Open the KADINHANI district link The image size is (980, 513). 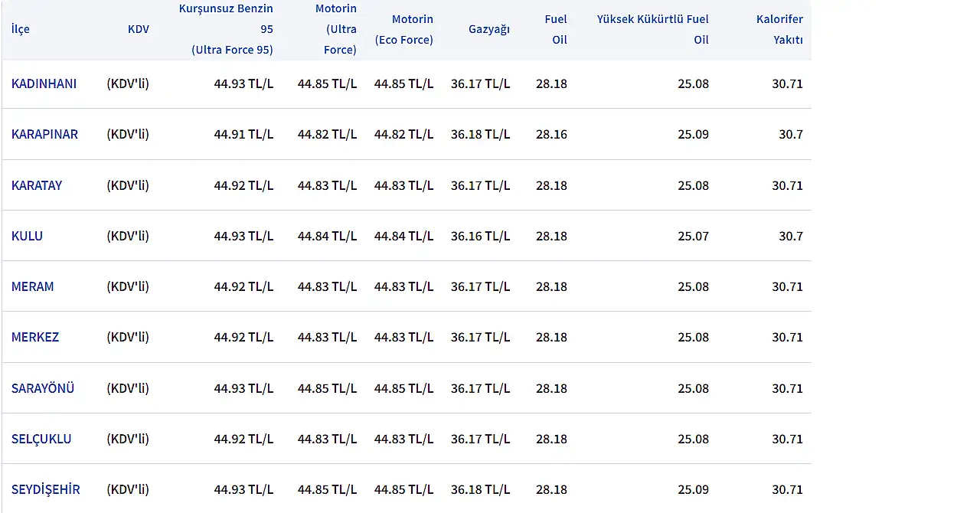tap(44, 83)
